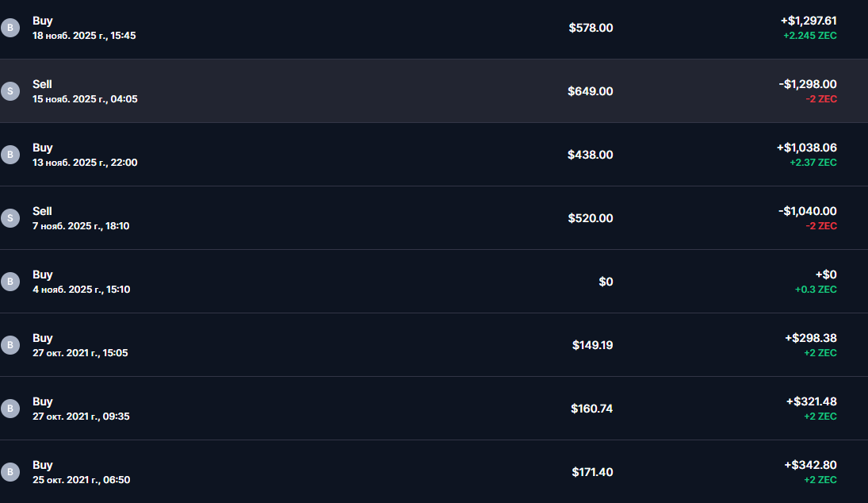
Task: Select the -$1,298.00 amount
Action: pyautogui.click(x=808, y=84)
